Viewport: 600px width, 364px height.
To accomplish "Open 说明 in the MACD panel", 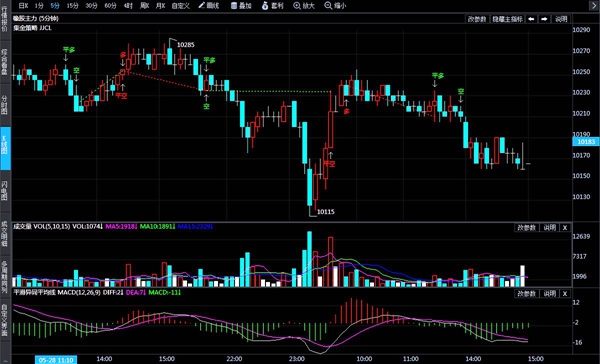I will [x=549, y=293].
